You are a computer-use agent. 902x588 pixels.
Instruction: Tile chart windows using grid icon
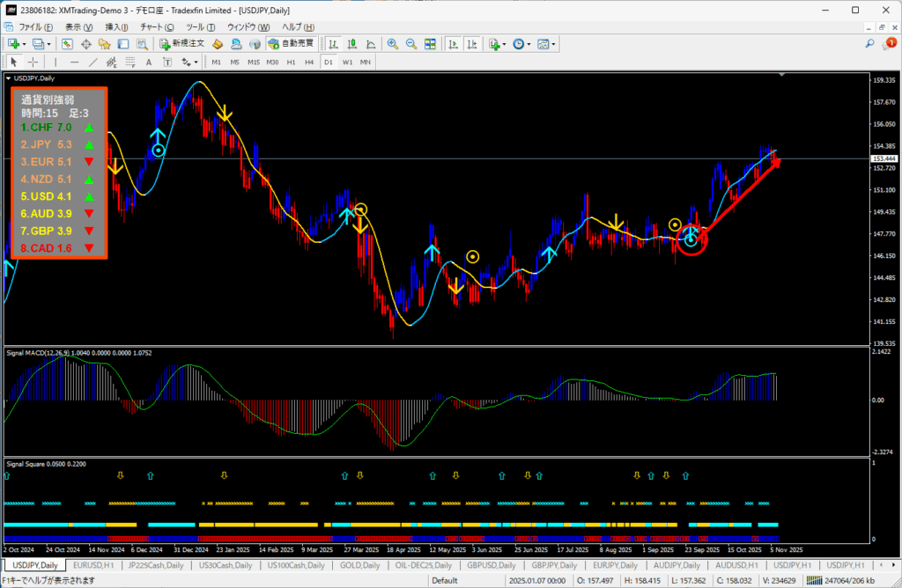coord(430,43)
